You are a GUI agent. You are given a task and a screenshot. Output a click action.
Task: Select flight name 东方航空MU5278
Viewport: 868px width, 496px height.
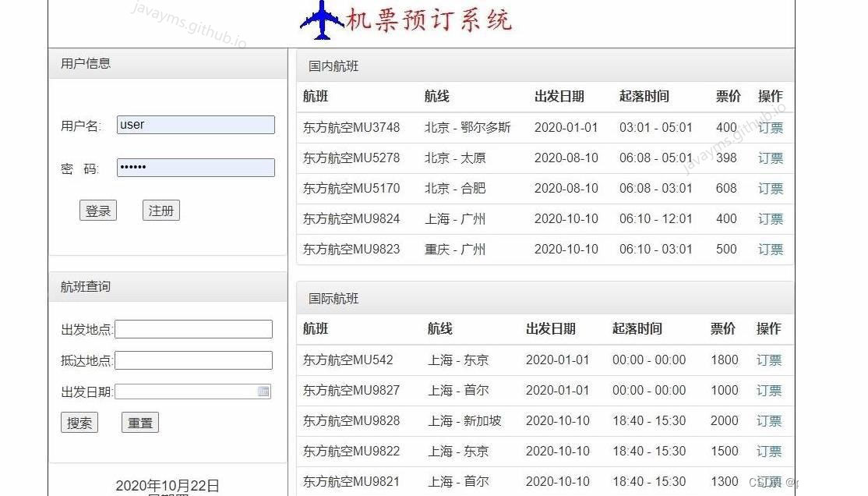pos(351,158)
